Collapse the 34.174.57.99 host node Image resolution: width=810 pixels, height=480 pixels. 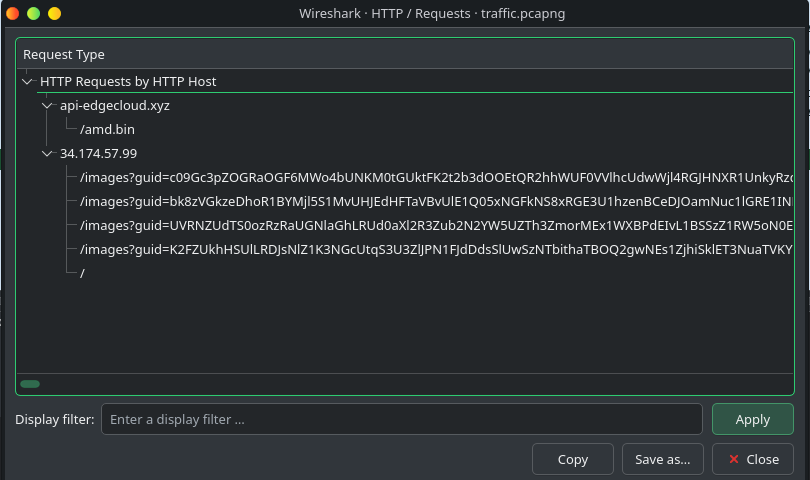47,153
